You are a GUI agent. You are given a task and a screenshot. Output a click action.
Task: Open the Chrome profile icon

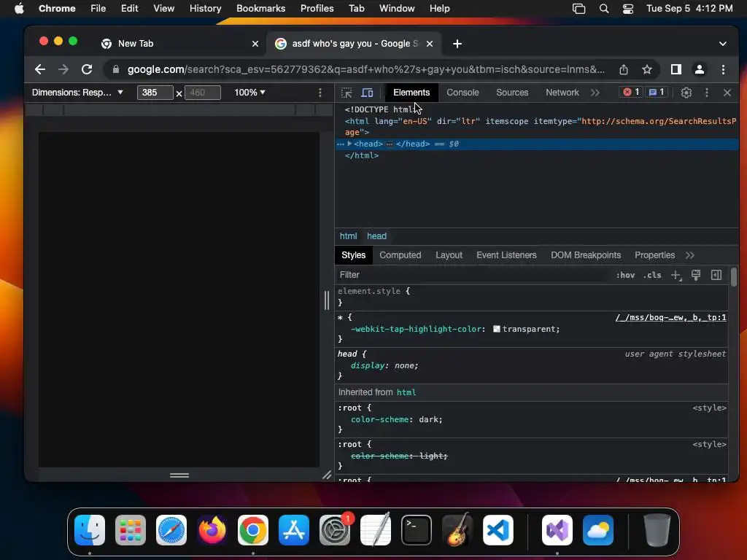tap(700, 69)
